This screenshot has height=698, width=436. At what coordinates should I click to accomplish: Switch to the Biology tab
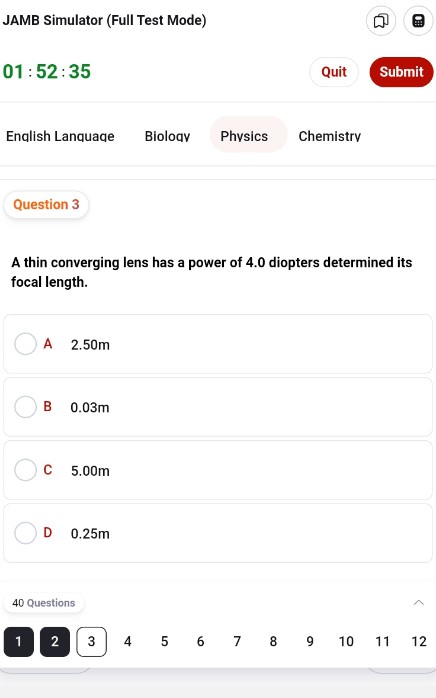(x=167, y=136)
